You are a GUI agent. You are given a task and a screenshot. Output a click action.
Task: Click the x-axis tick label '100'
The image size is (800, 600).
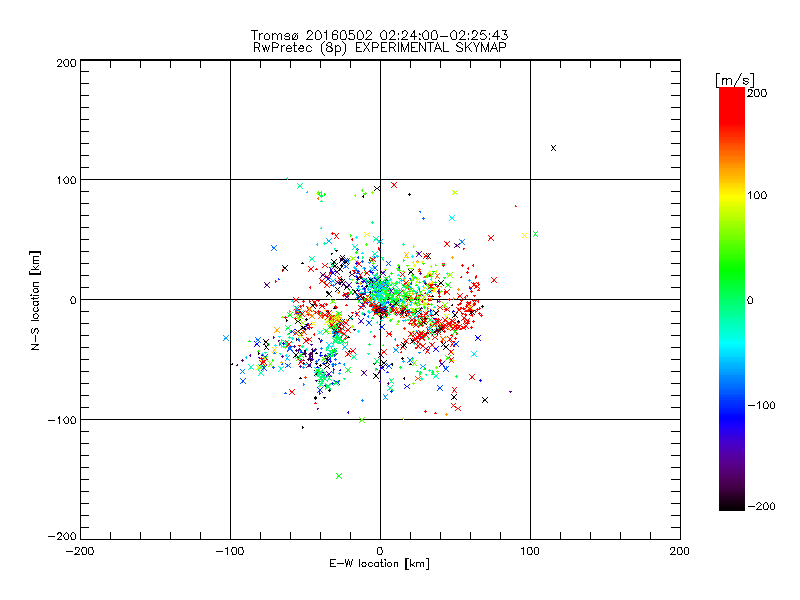tap(530, 551)
